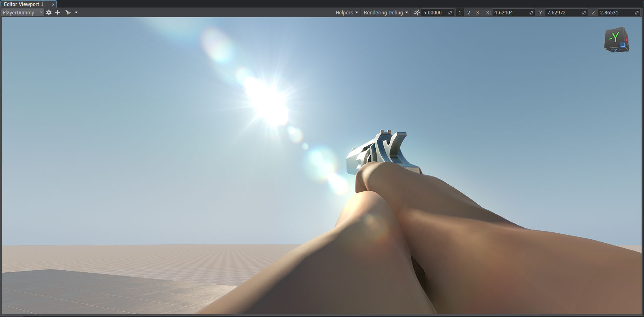This screenshot has height=317, width=644.
Task: Select camera speed preset 2
Action: click(x=469, y=12)
